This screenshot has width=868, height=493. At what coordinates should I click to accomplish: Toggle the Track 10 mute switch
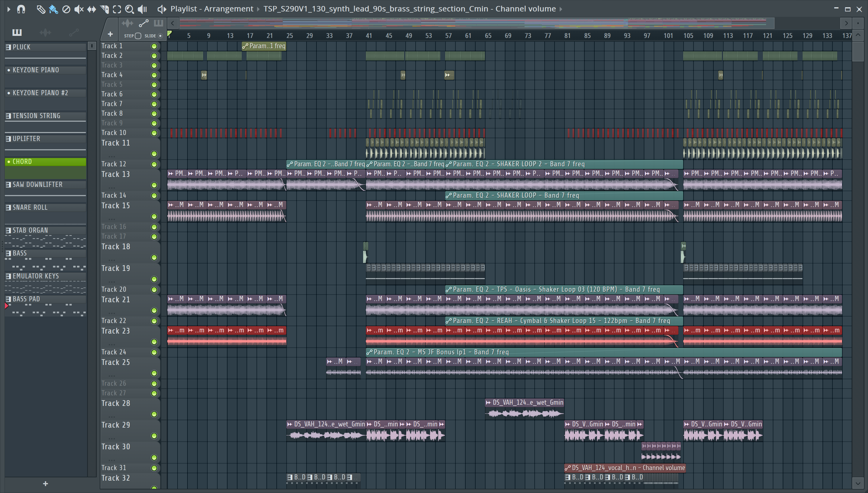coord(154,133)
